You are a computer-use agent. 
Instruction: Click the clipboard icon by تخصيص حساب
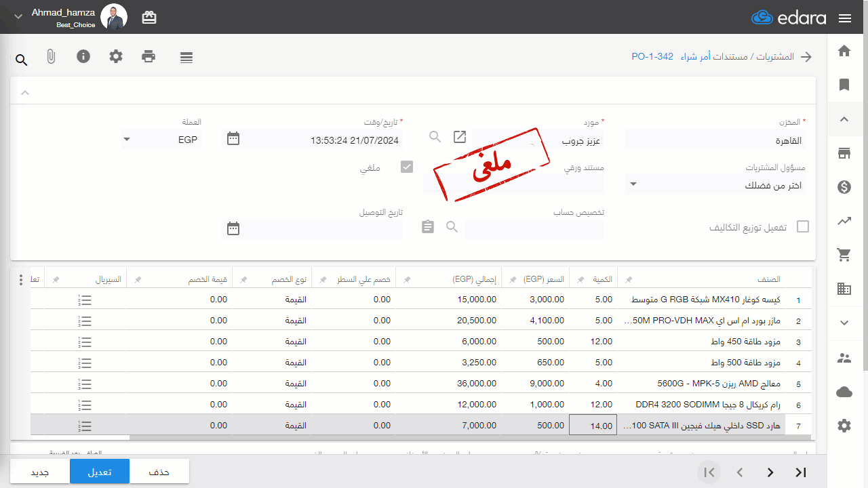coord(428,226)
